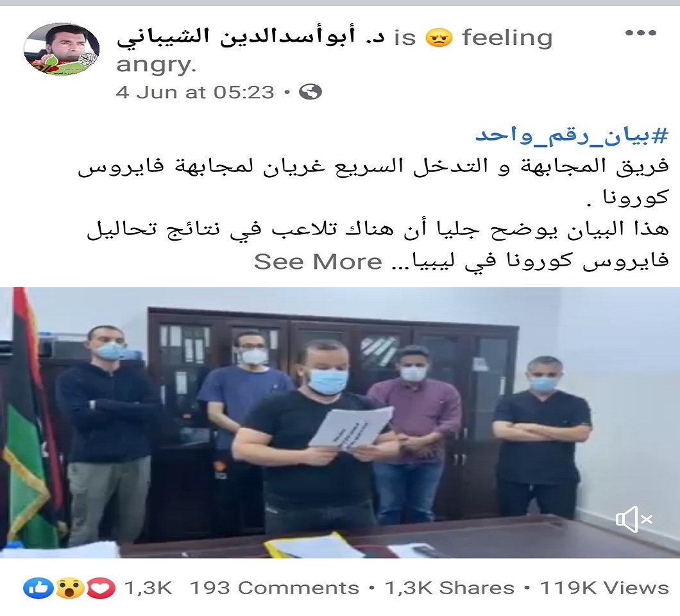Click the blue thumbs-up like reaction icon
This screenshot has width=680, height=616.
(38, 588)
